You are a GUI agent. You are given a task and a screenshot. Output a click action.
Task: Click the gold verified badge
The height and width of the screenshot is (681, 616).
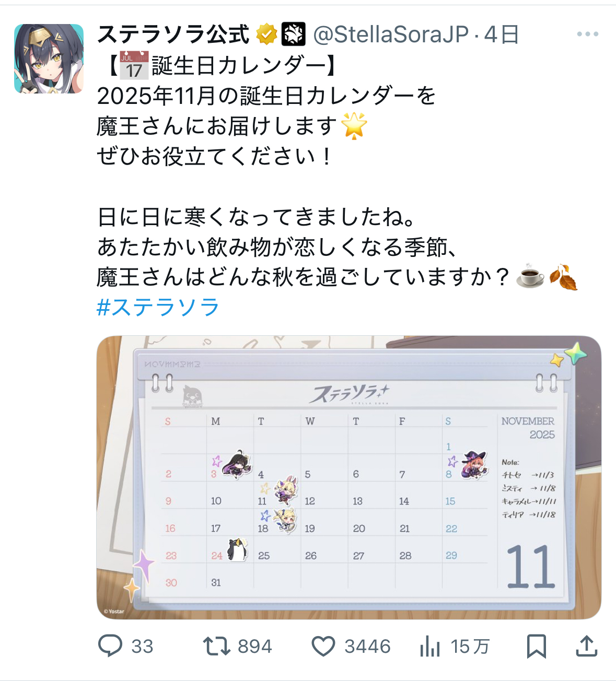click(x=266, y=34)
